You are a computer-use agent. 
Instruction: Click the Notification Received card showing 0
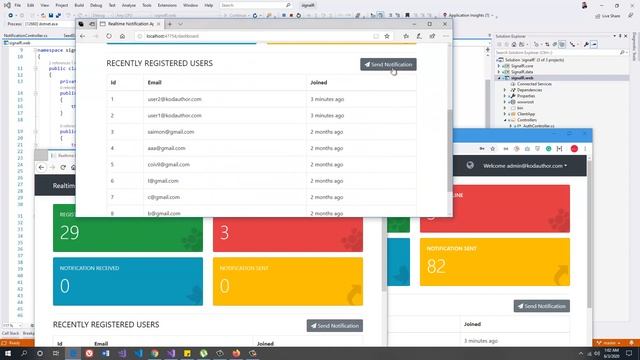click(128, 281)
